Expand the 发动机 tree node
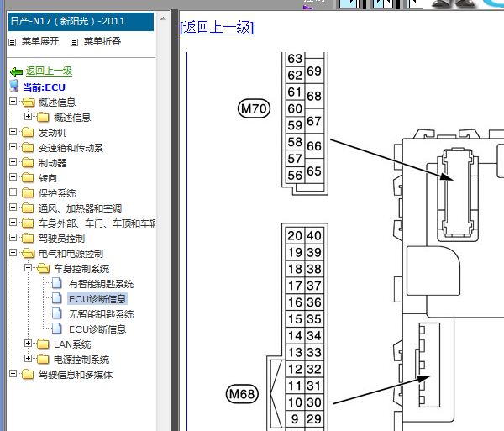This screenshot has height=431, width=504. click(x=13, y=131)
